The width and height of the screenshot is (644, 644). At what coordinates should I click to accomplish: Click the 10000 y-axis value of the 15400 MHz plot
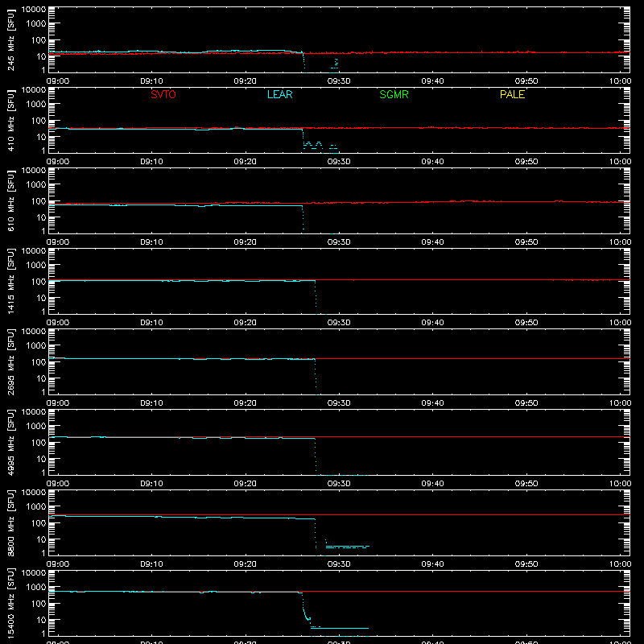34,572
